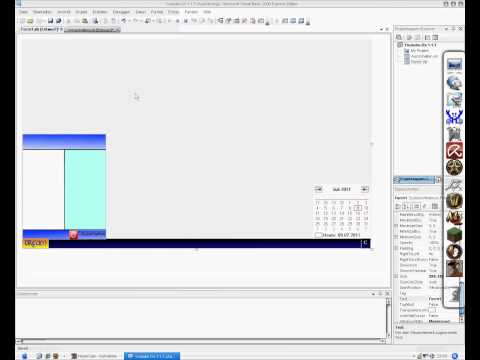Open the globe dock icon

coord(454,83)
